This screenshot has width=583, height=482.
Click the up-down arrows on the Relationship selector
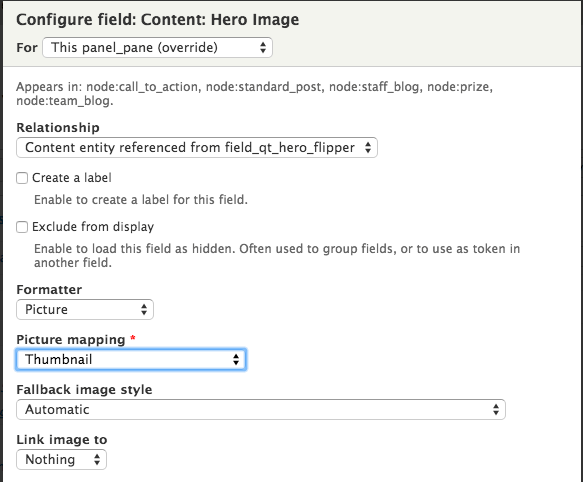[x=368, y=148]
